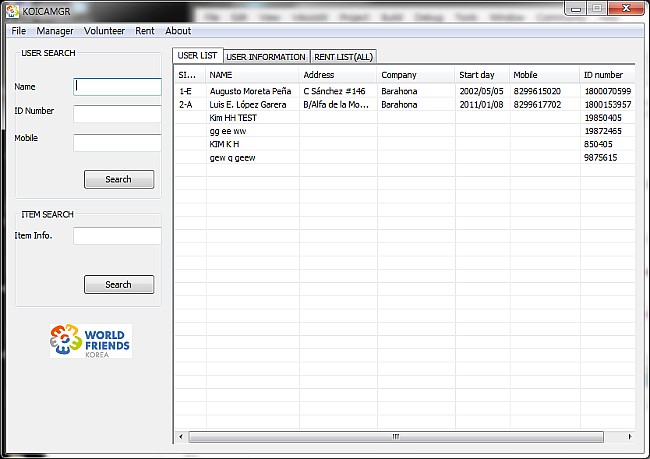Image resolution: width=650 pixels, height=459 pixels.
Task: Click the World Friends Korea logo
Action: coord(91,341)
